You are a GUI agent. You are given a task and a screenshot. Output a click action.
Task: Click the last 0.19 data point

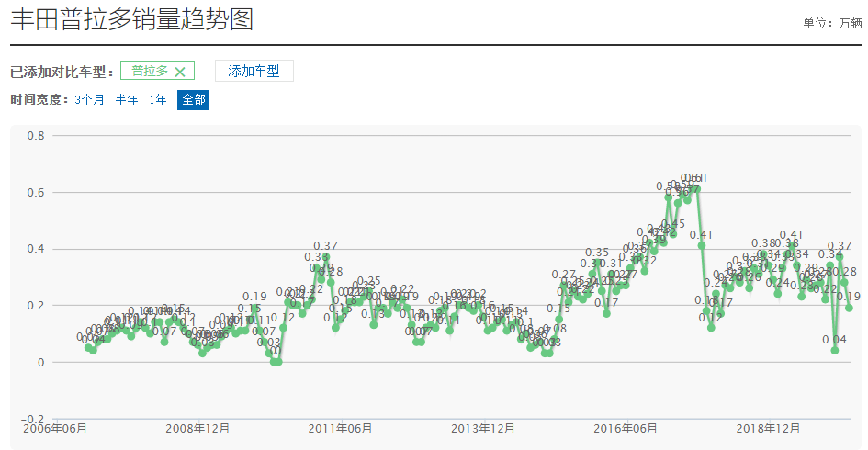pyautogui.click(x=850, y=308)
